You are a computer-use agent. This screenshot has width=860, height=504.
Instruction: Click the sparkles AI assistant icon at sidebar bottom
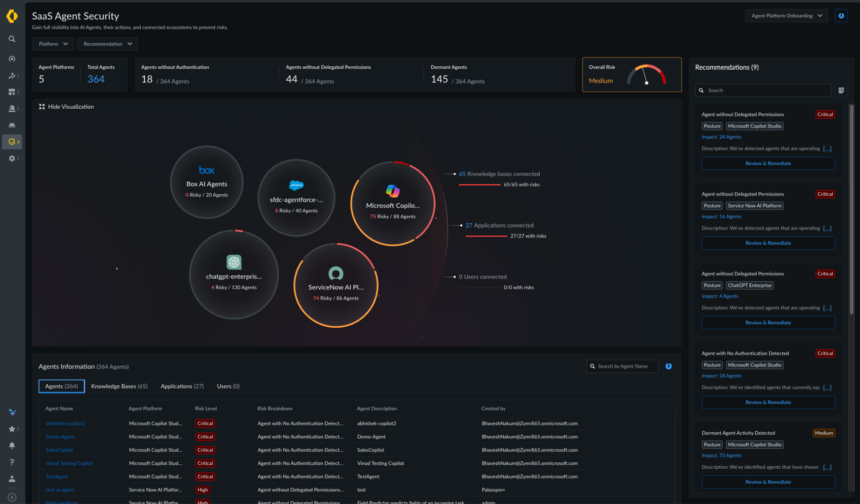(12, 412)
